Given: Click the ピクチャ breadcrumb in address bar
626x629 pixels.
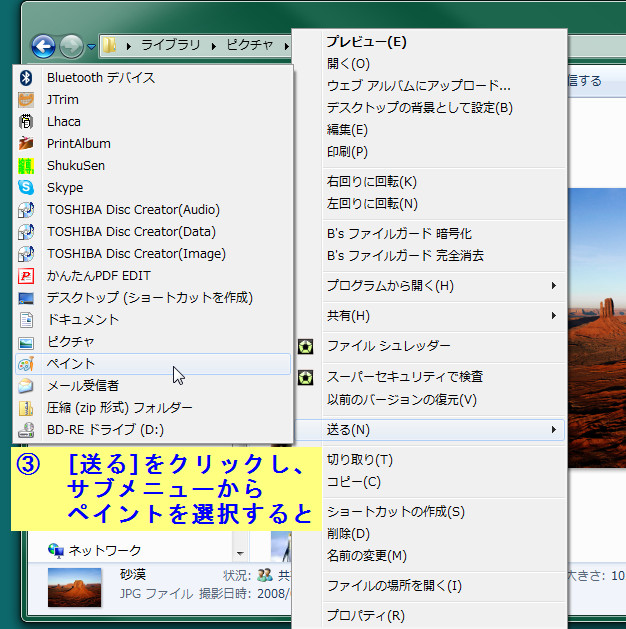Looking at the screenshot, I should [249, 46].
